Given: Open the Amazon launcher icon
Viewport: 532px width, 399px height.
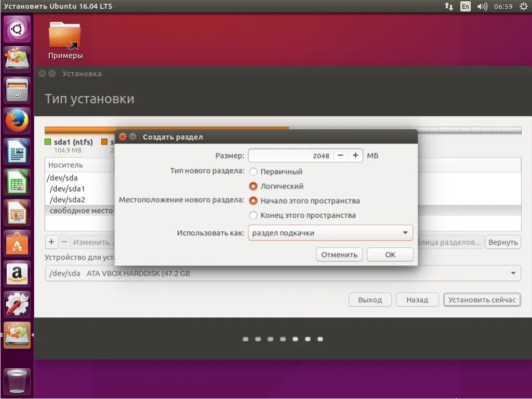Looking at the screenshot, I should (17, 274).
